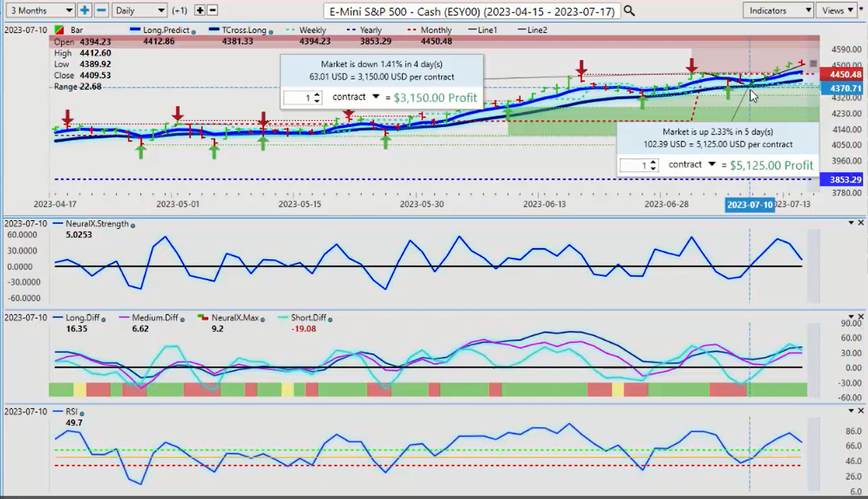Image resolution: width=868 pixels, height=499 pixels.
Task: Click contract quantity field in $3,150.00 Profit box
Action: (x=299, y=98)
